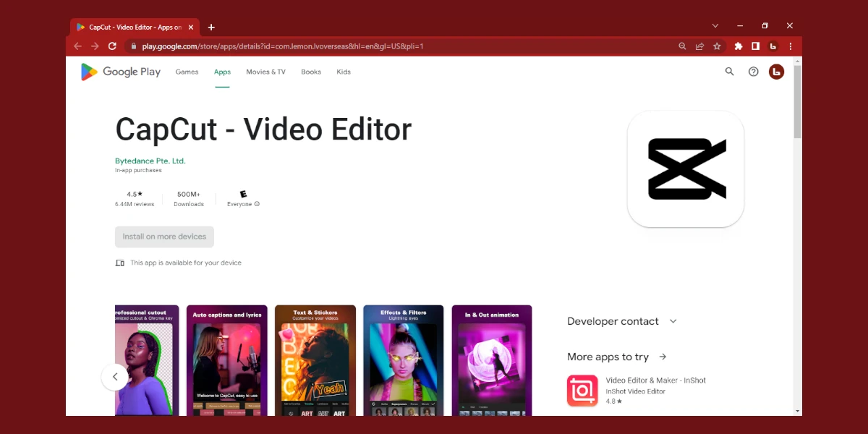
Task: Click the previous screenshot arrow button
Action: 115,377
